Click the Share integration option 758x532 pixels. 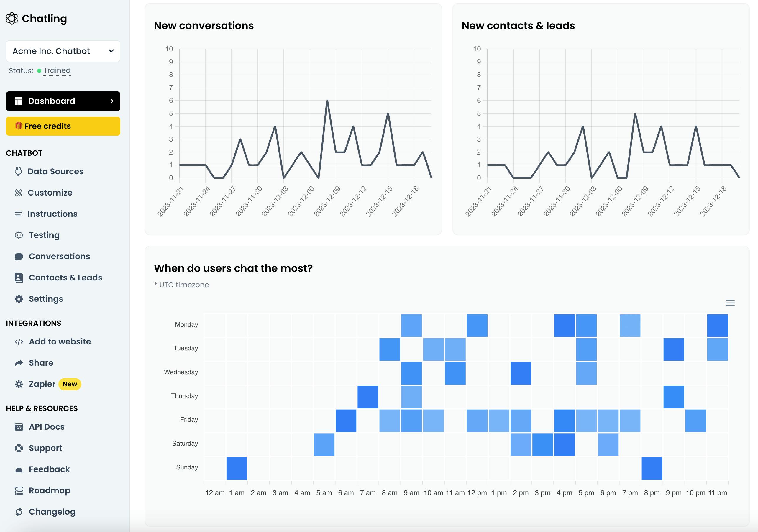40,362
